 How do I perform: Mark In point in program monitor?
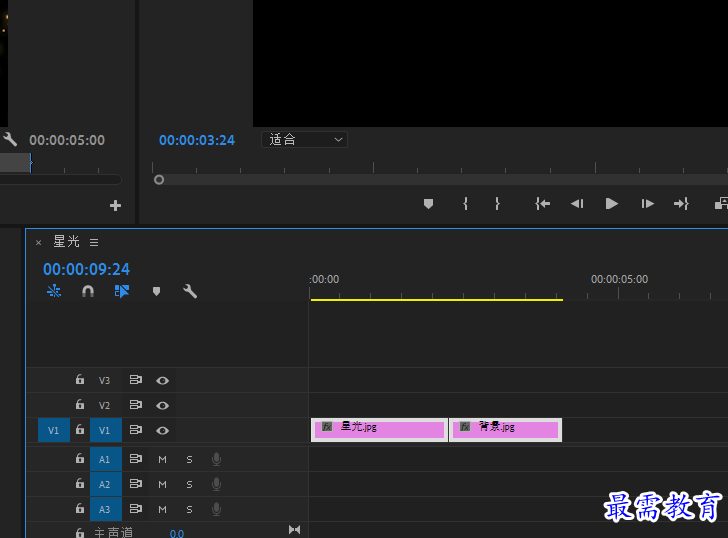point(465,204)
